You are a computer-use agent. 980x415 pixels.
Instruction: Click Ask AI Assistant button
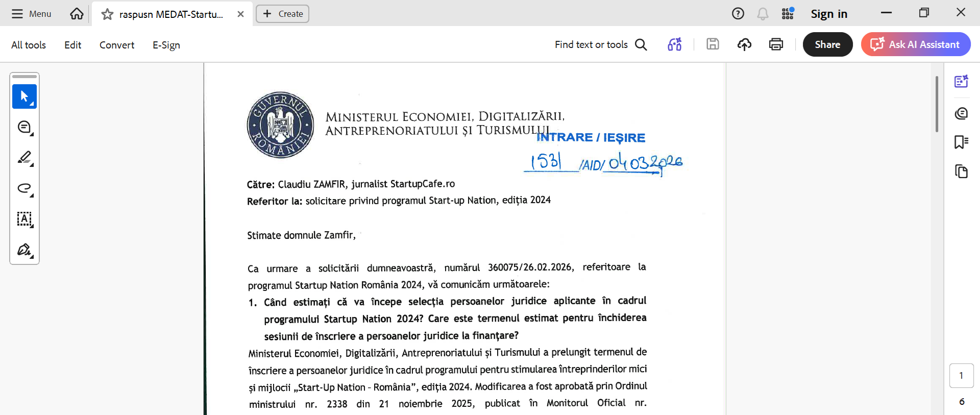tap(916, 44)
